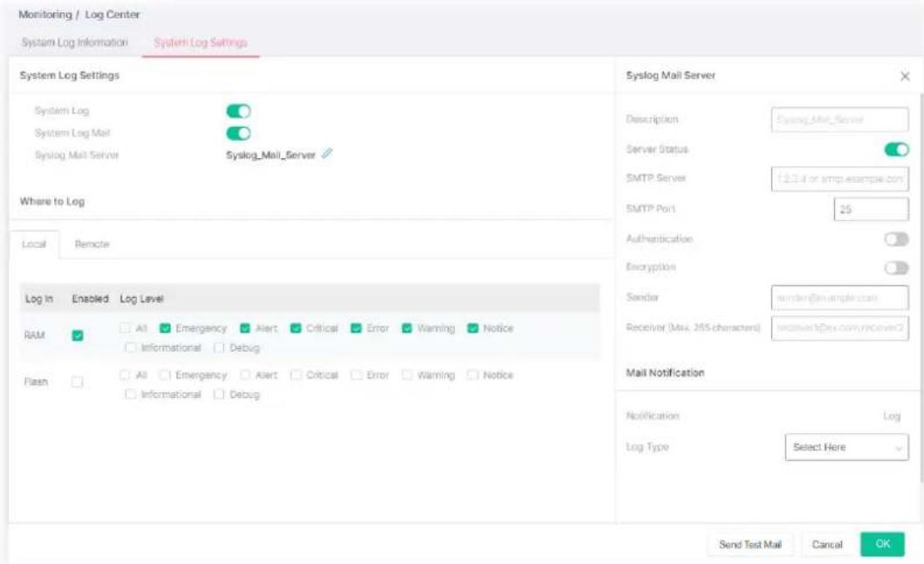This screenshot has height=564, width=924.
Task: Click the Sender email field
Action: 839,298
